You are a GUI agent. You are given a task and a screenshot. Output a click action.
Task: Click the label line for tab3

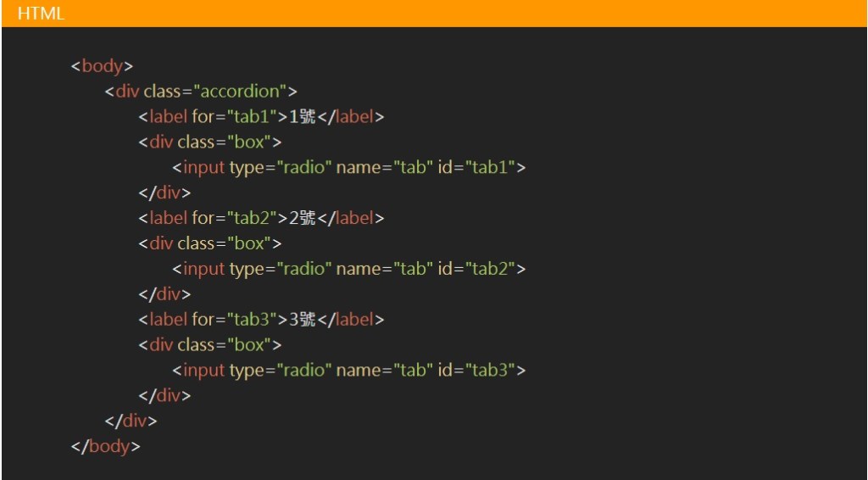coord(261,321)
